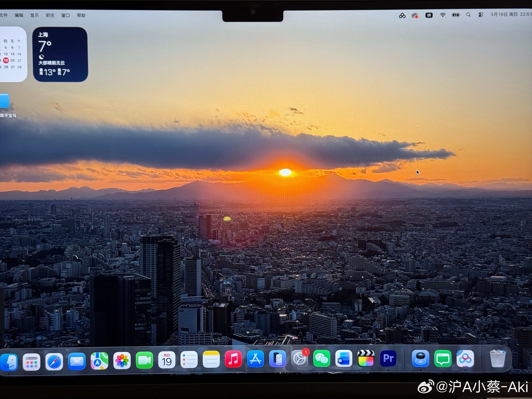532x399 pixels.
Task: Open the Trash
Action: (x=497, y=359)
